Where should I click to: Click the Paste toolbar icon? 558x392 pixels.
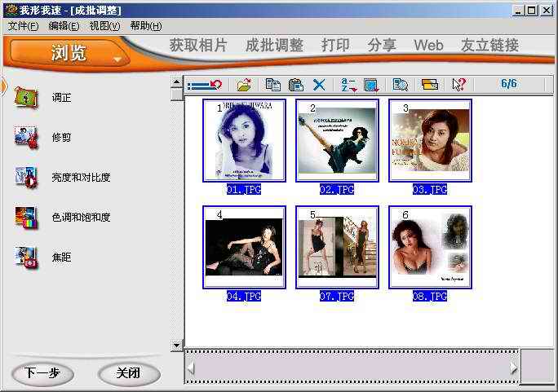(296, 85)
